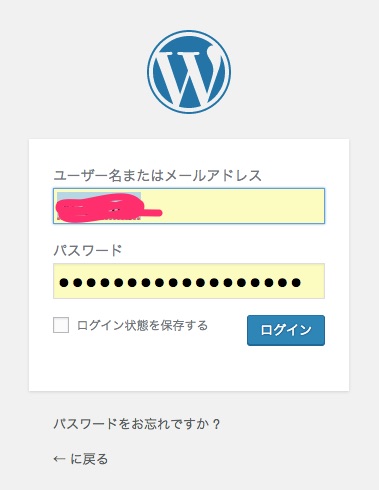Click the highlighted selection in the username field
This screenshot has width=379, height=490.
click(x=99, y=206)
